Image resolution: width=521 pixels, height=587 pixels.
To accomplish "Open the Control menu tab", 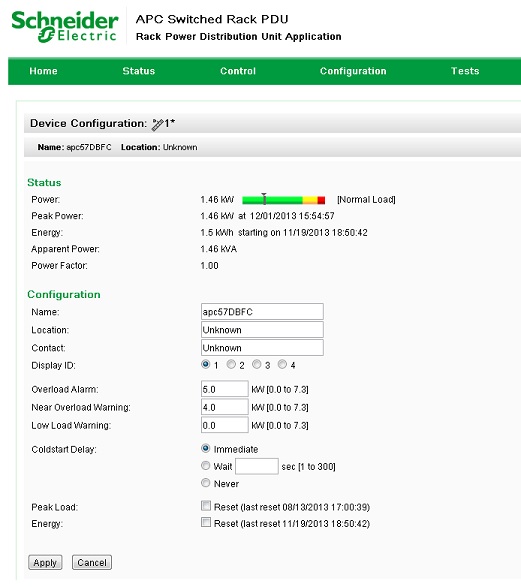I will point(238,71).
